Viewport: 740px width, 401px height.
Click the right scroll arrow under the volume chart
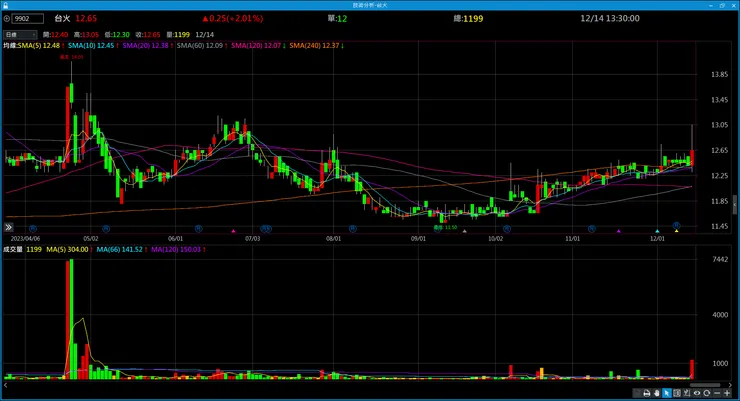click(x=730, y=385)
